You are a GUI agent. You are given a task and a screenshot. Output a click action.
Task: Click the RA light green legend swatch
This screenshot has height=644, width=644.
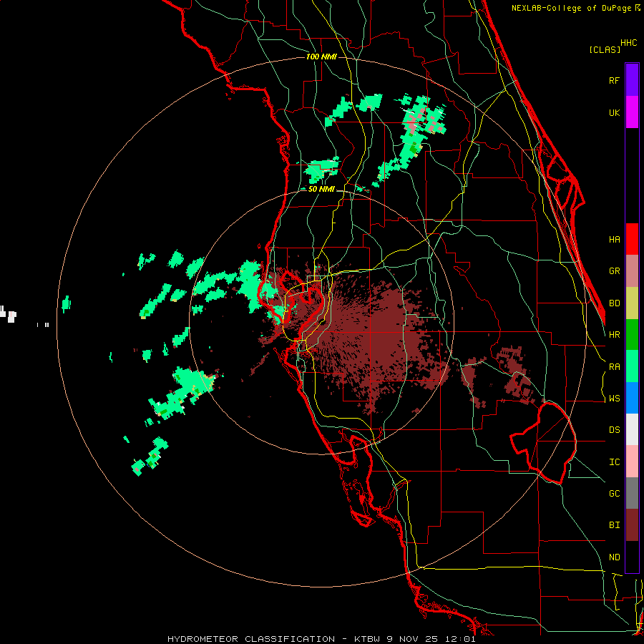pos(632,366)
